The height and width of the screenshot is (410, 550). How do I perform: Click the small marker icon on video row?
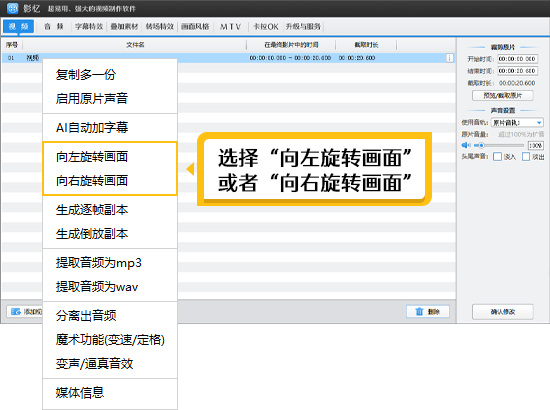pyautogui.click(x=449, y=58)
